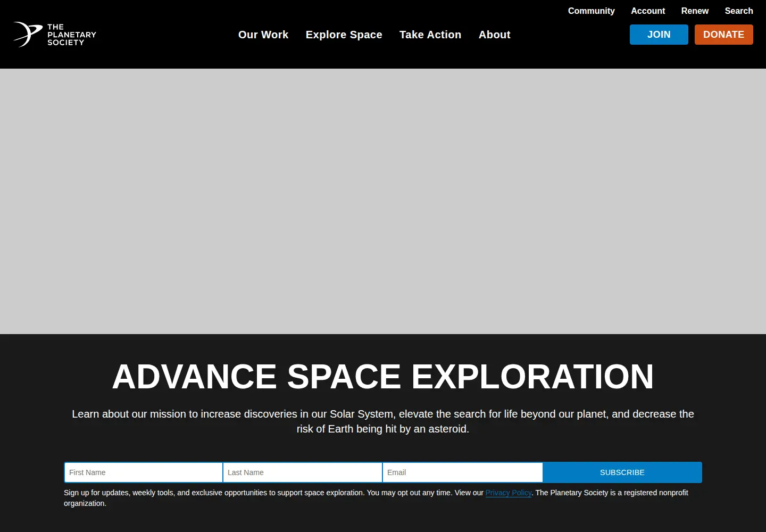Focus the Last Name field

click(303, 472)
